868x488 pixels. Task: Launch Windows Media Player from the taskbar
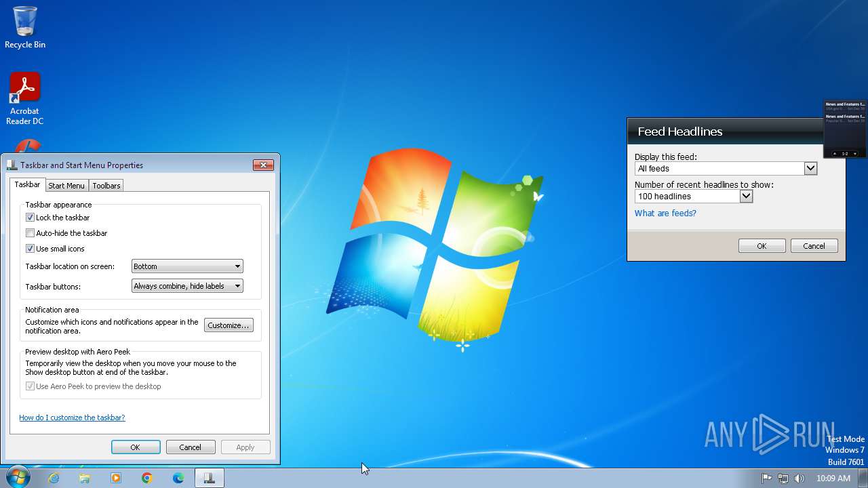[x=116, y=478]
